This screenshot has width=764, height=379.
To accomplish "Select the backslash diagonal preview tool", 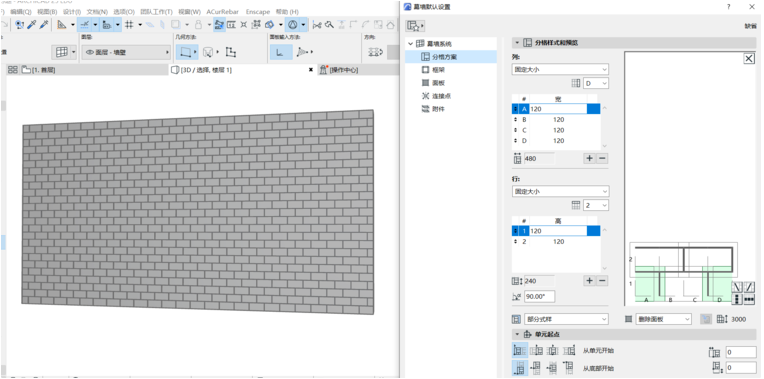I will [737, 287].
